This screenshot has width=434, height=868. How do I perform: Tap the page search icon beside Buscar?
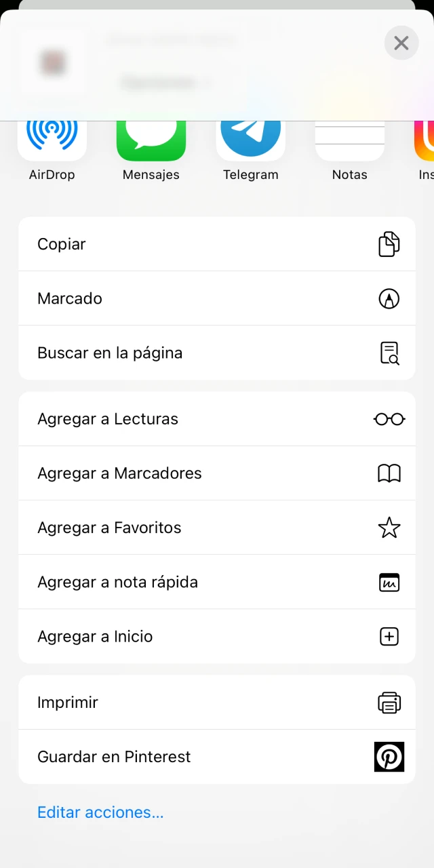[x=389, y=353]
